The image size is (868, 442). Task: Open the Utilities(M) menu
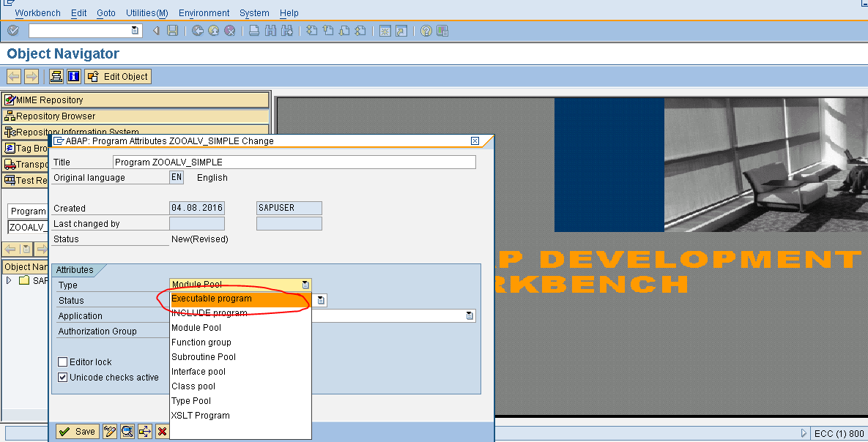(x=146, y=12)
